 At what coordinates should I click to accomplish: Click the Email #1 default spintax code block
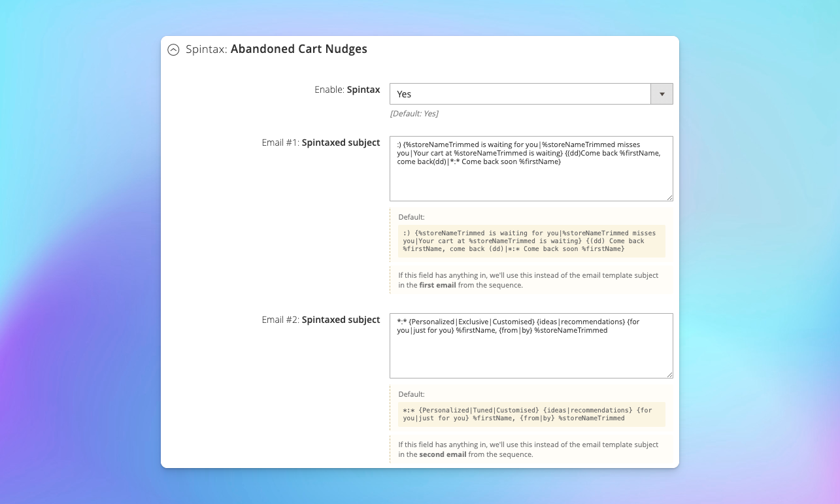(531, 241)
